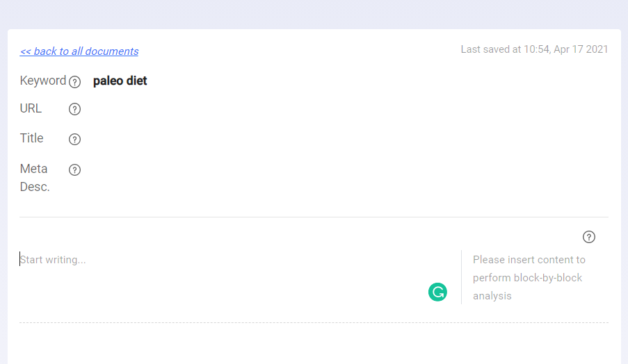Image resolution: width=628 pixels, height=364 pixels.
Task: Click the Meta Desc. field label
Action: tap(35, 178)
